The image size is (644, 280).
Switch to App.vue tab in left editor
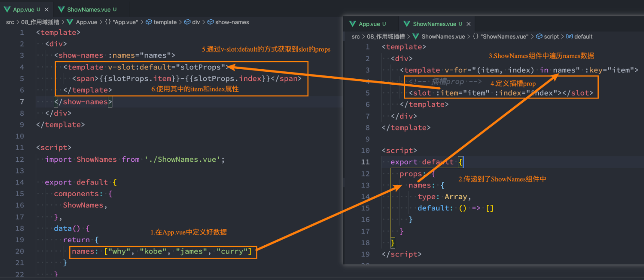coord(26,9)
